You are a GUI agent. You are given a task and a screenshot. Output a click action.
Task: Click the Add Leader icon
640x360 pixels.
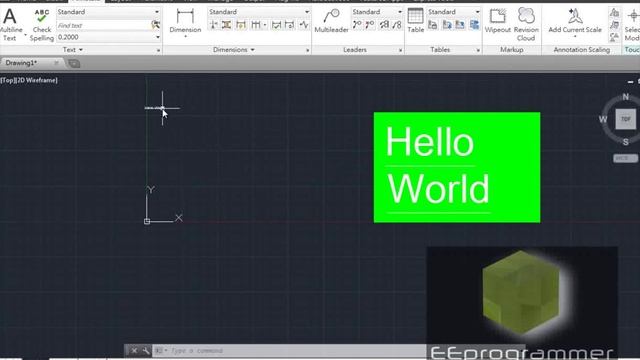tap(357, 25)
